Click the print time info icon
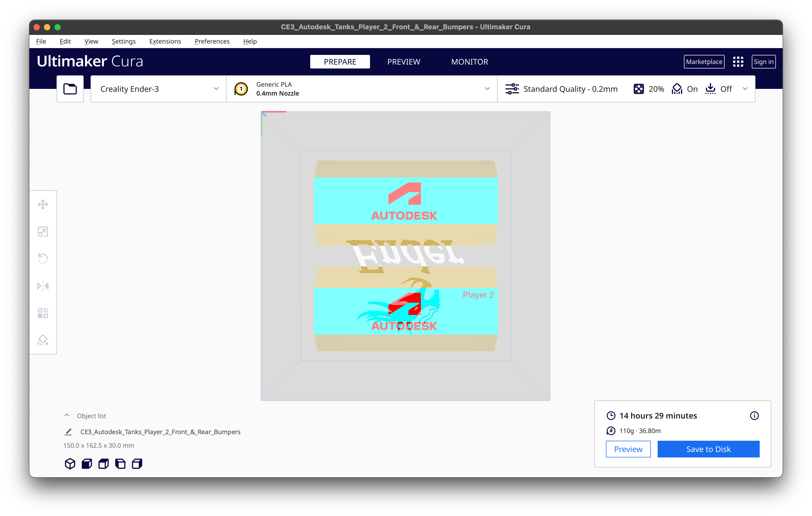 pos(754,416)
